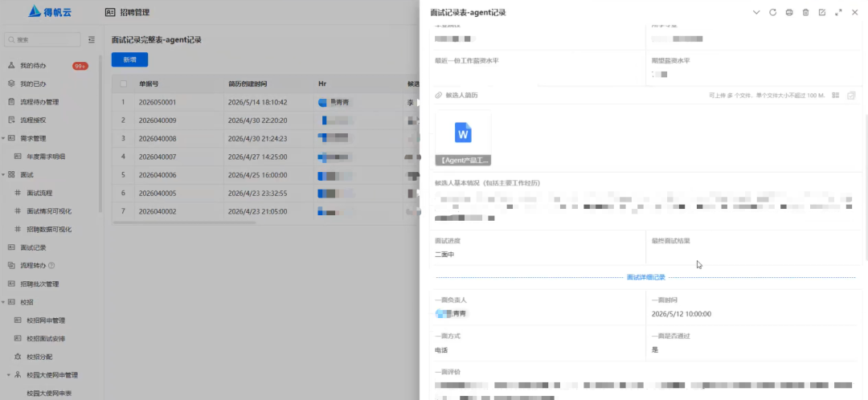Click the 2026/4/27 14:25:00 creation time cell
The width and height of the screenshot is (868, 400).
[257, 157]
